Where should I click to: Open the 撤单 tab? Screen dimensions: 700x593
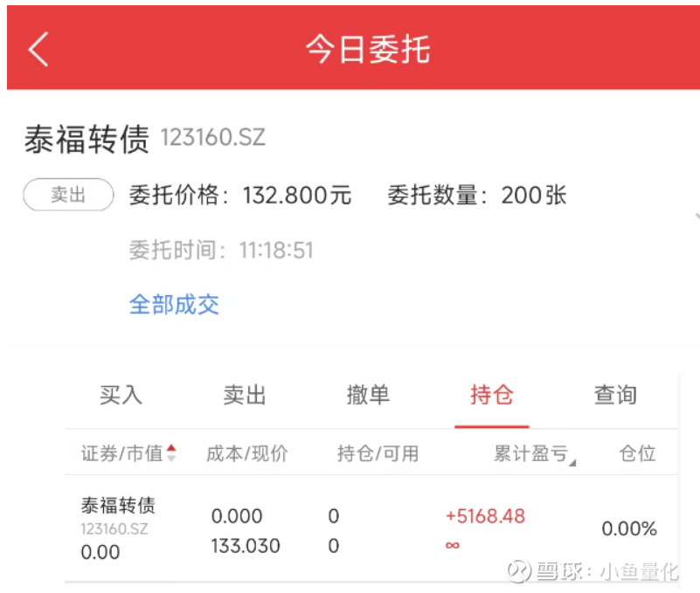(368, 395)
